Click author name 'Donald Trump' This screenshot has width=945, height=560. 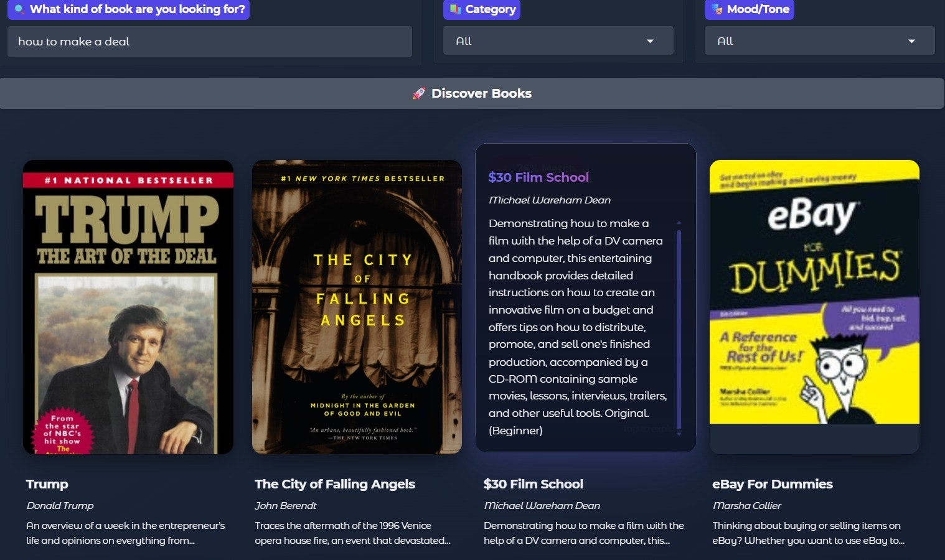click(60, 506)
